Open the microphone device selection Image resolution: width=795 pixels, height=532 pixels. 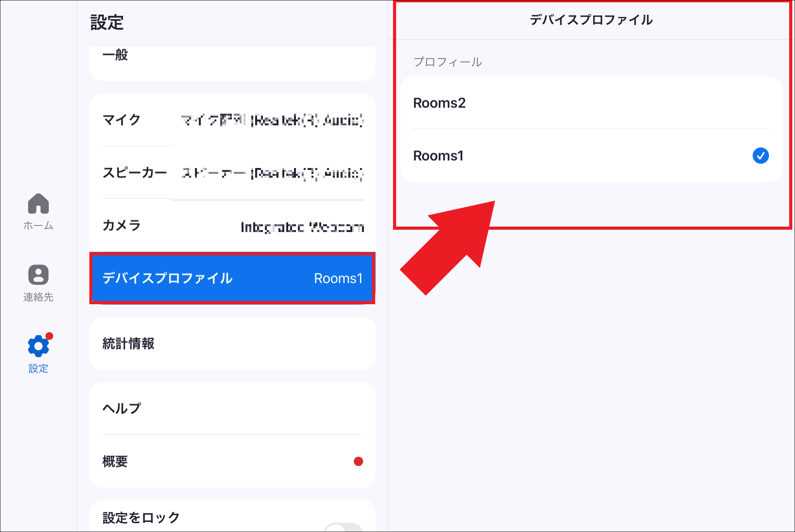pyautogui.click(x=272, y=120)
